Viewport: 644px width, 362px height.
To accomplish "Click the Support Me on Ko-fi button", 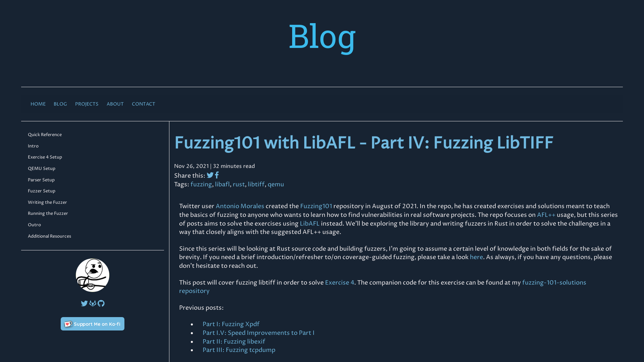I will coord(93,323).
